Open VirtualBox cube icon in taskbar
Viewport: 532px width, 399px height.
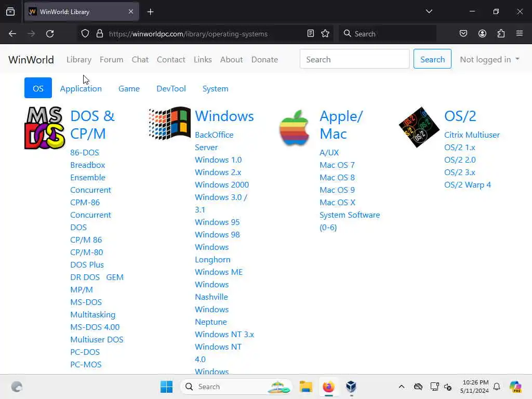351,387
